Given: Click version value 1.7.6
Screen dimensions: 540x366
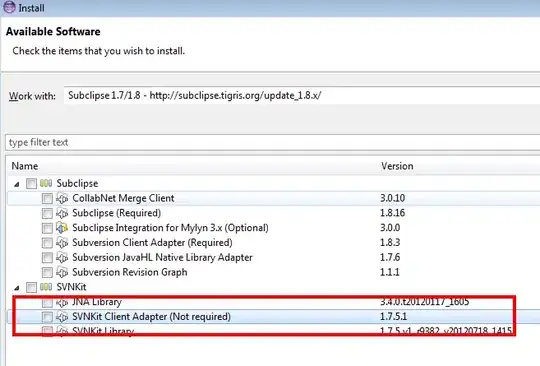Looking at the screenshot, I should (390, 258).
